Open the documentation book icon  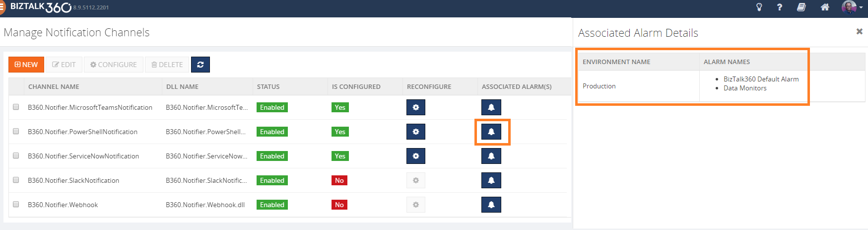pyautogui.click(x=801, y=7)
